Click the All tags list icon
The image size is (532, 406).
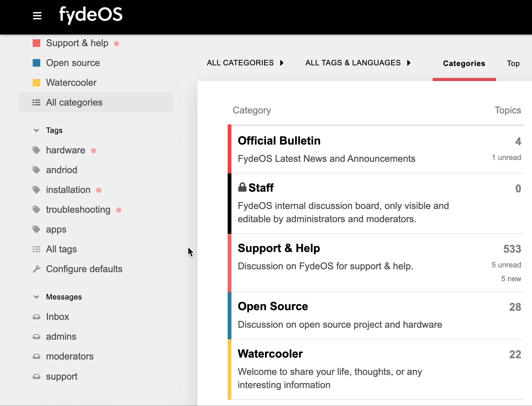[x=36, y=249]
